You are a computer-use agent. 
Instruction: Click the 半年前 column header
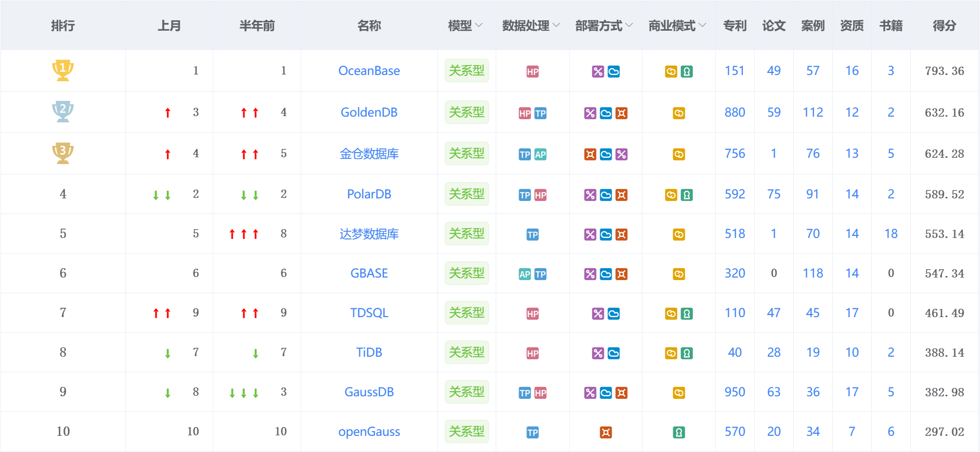257,26
